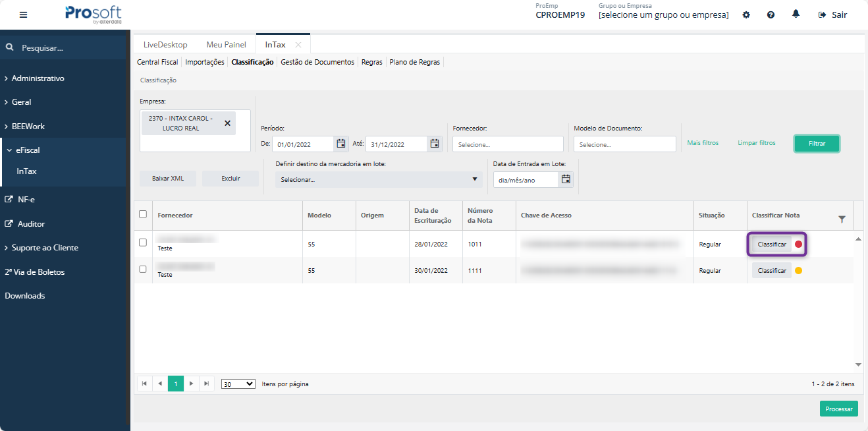
Task: Switch to the LiveDesktop tab
Action: [x=165, y=45]
